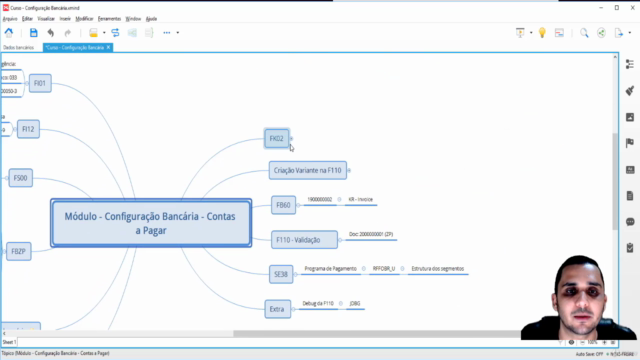Click the light bulb brainstorming icon
This screenshot has width=640, height=360.
542,33
